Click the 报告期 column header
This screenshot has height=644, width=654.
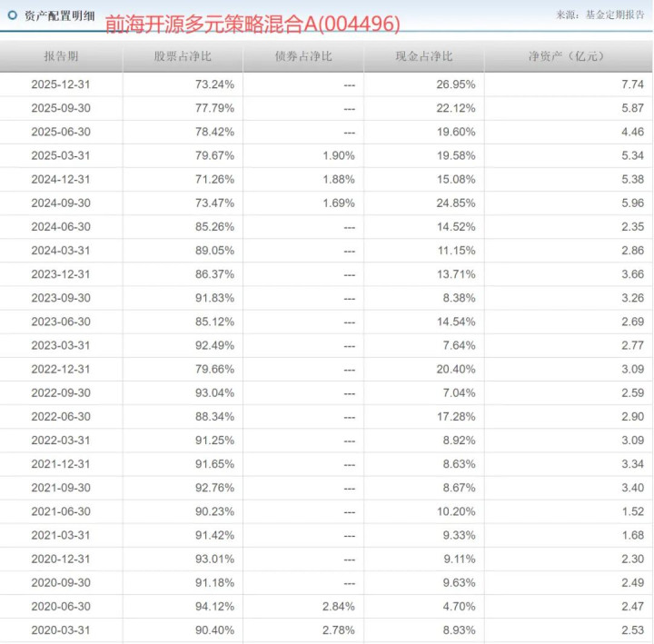62,56
